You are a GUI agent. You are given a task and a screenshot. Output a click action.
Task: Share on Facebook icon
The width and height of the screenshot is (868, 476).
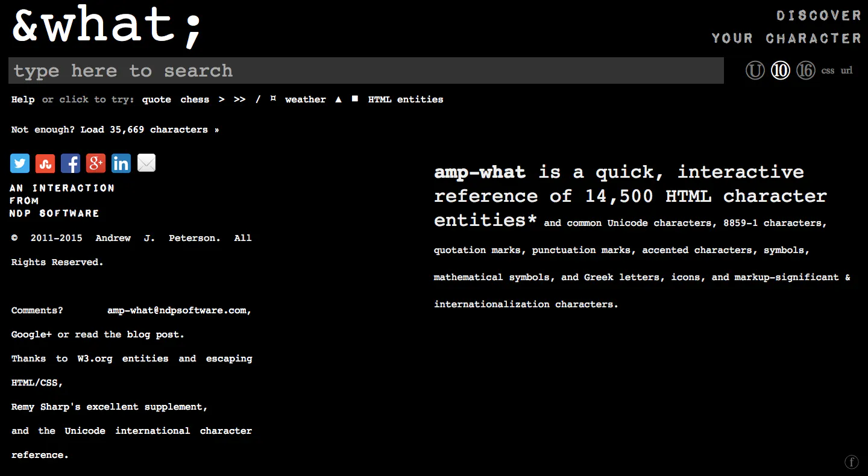71,163
